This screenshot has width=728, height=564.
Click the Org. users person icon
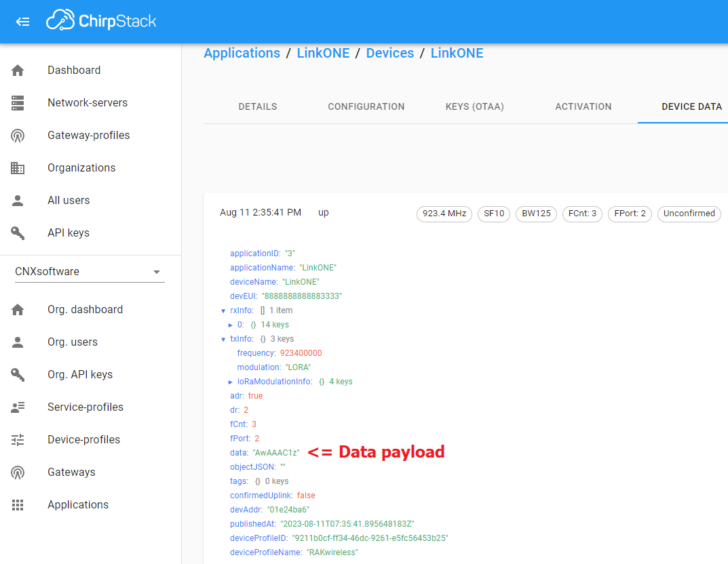pos(18,342)
